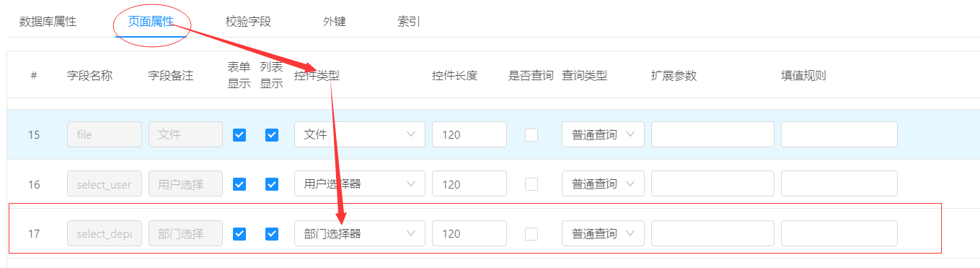Screen dimensions: 980x268
Task: Toggle 列表显示 checkbox for row 17
Action: [x=272, y=233]
